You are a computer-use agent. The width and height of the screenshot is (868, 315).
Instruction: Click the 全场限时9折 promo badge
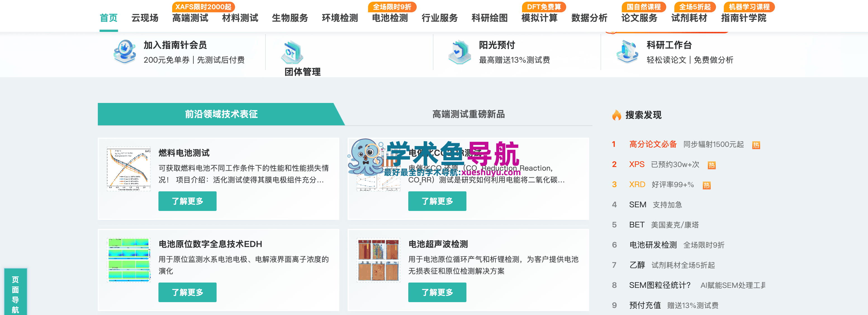click(392, 7)
